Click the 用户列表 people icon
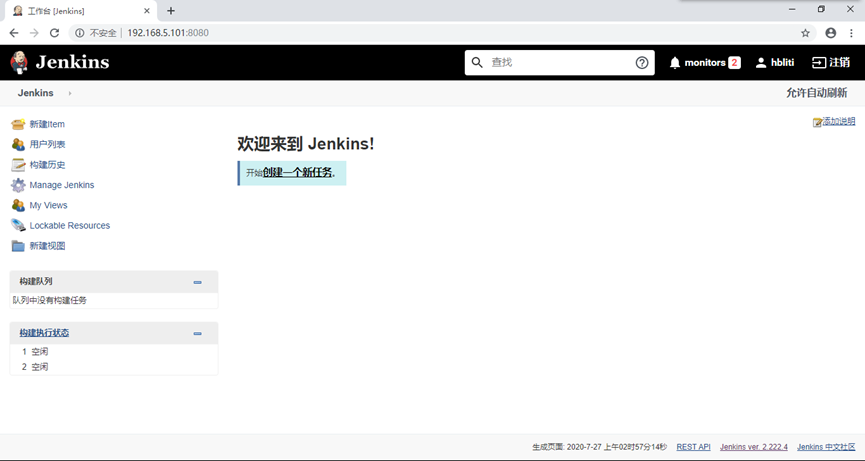The width and height of the screenshot is (865, 461). [x=18, y=144]
